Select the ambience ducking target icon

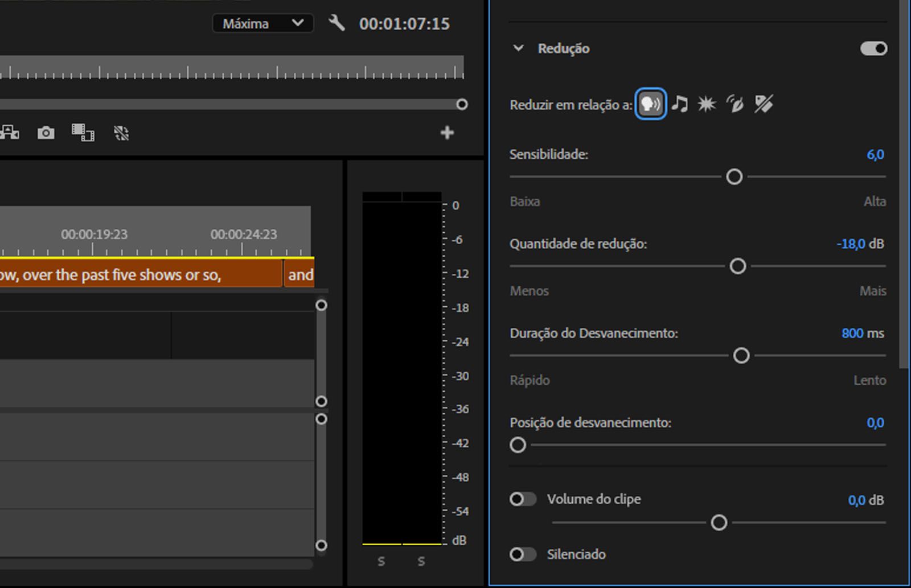pos(735,104)
